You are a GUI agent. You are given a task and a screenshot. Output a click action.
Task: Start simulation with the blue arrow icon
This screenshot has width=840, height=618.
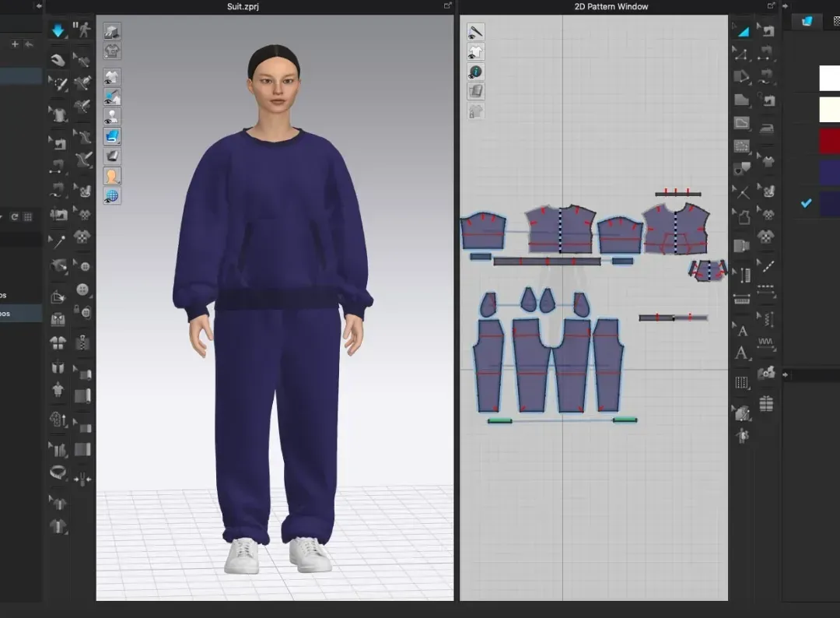tap(58, 30)
